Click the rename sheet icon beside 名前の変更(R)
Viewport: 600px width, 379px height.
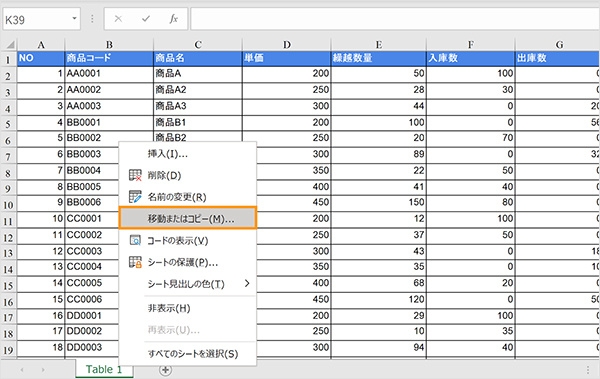coord(135,197)
